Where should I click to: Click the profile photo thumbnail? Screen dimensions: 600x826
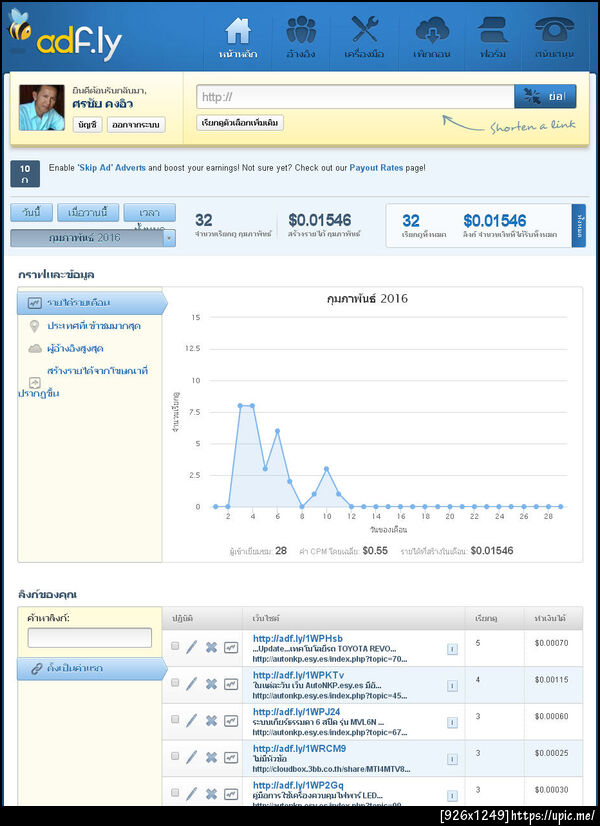[x=42, y=107]
